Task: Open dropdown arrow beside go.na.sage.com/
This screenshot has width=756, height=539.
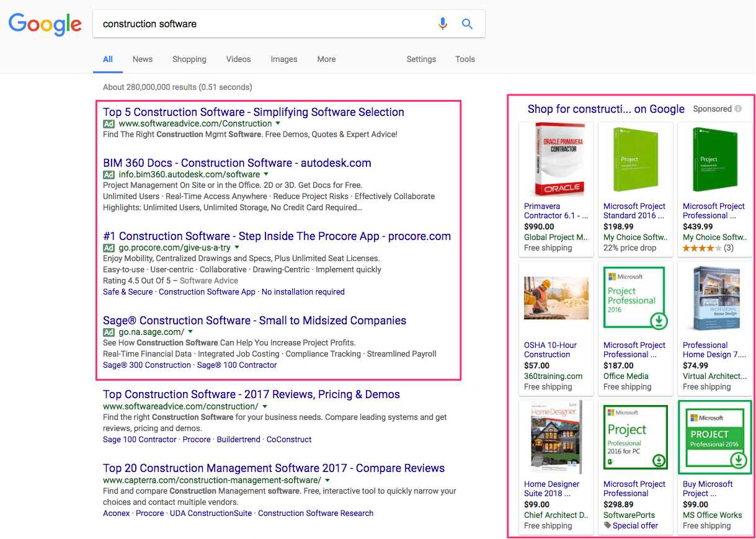Action: 190,332
